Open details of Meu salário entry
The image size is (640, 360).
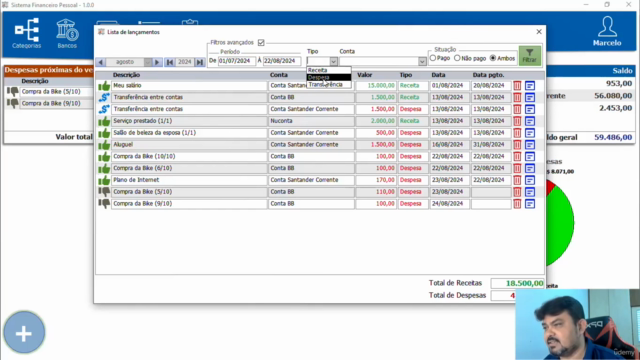(530, 86)
